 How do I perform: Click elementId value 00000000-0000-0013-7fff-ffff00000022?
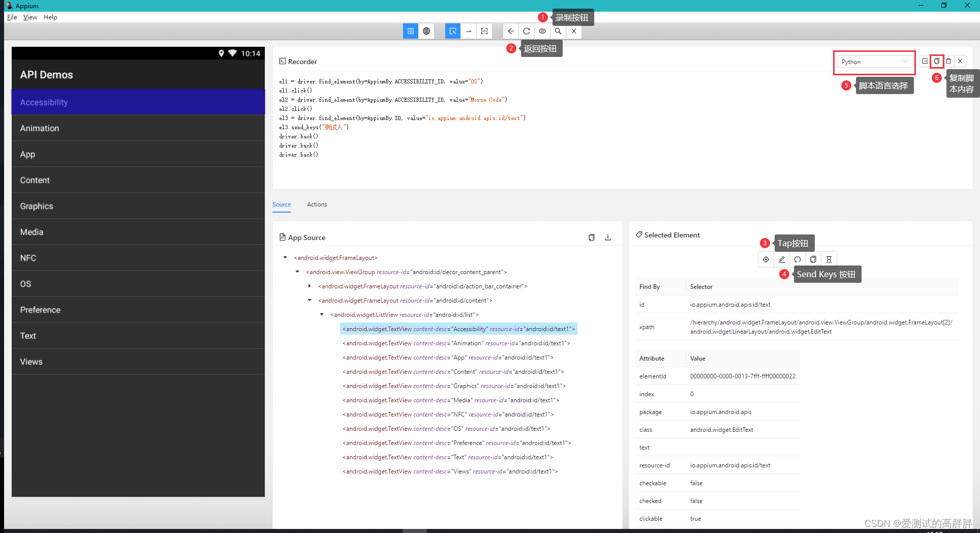743,376
